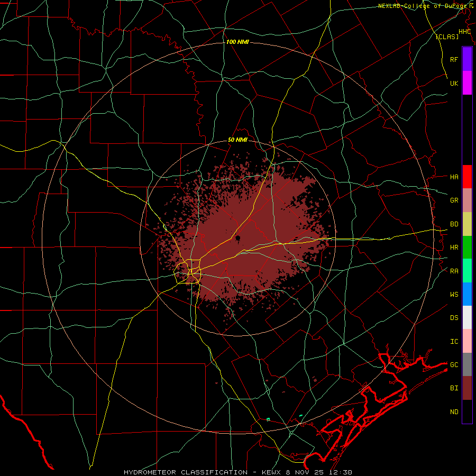The image size is (476, 476).
Task: Click the 'HR' legend label
Action: click(454, 248)
